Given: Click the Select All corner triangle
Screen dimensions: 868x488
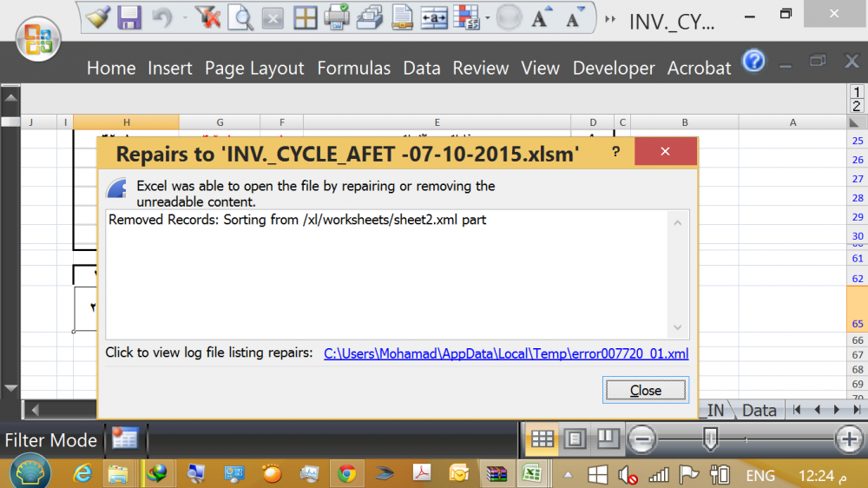Looking at the screenshot, I should [x=854, y=122].
